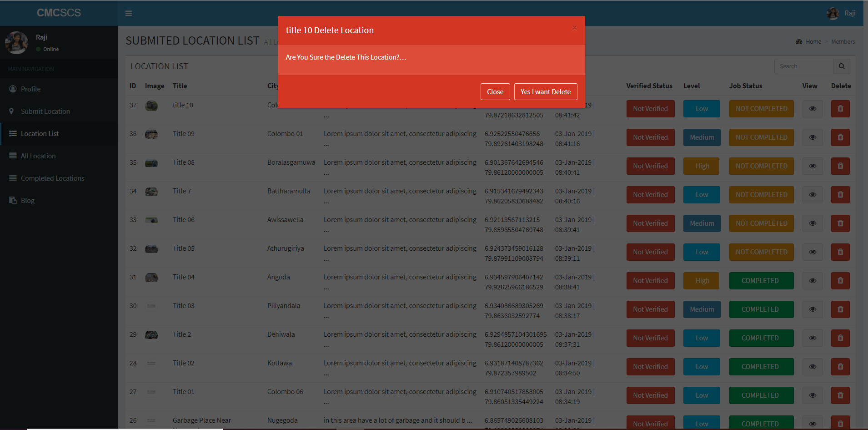
Task: Click Garbage Place Near title text
Action: point(202,420)
